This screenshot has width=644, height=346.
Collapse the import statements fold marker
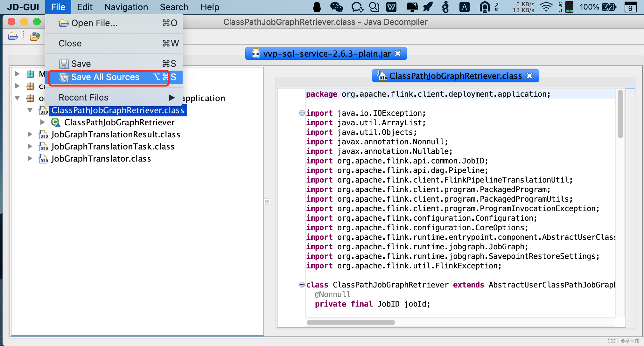[302, 113]
